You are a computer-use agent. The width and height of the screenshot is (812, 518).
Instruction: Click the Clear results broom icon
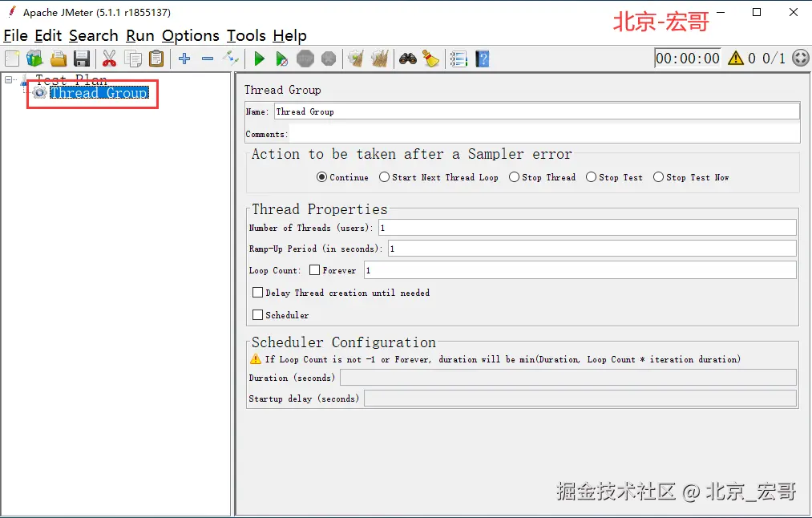[356, 59]
